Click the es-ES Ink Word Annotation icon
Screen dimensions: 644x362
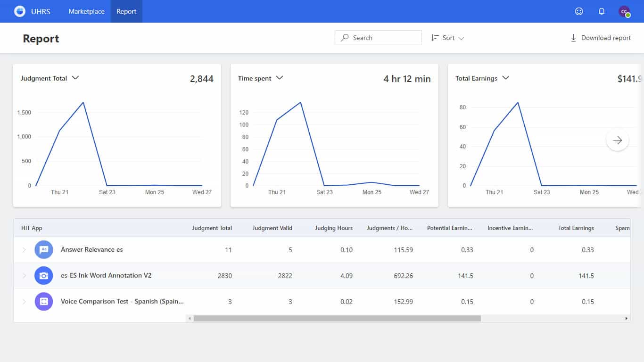click(x=44, y=276)
